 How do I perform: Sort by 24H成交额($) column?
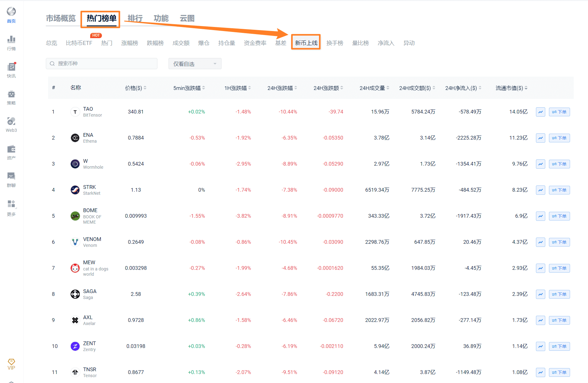417,88
